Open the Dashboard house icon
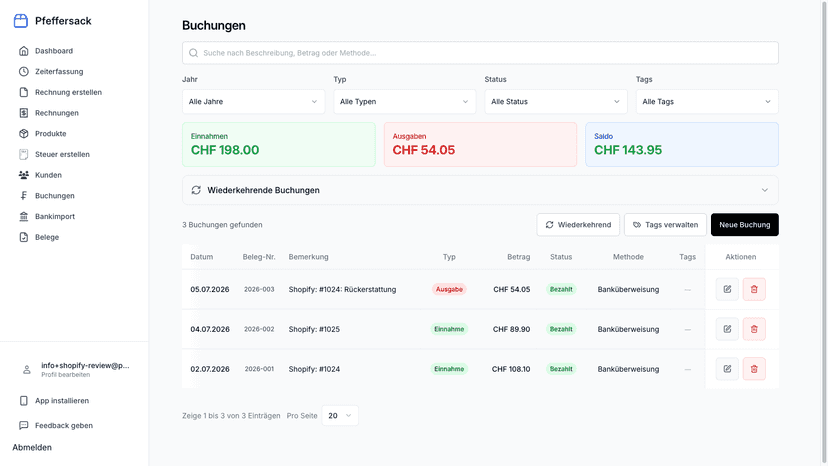The height and width of the screenshot is (466, 828). point(24,51)
